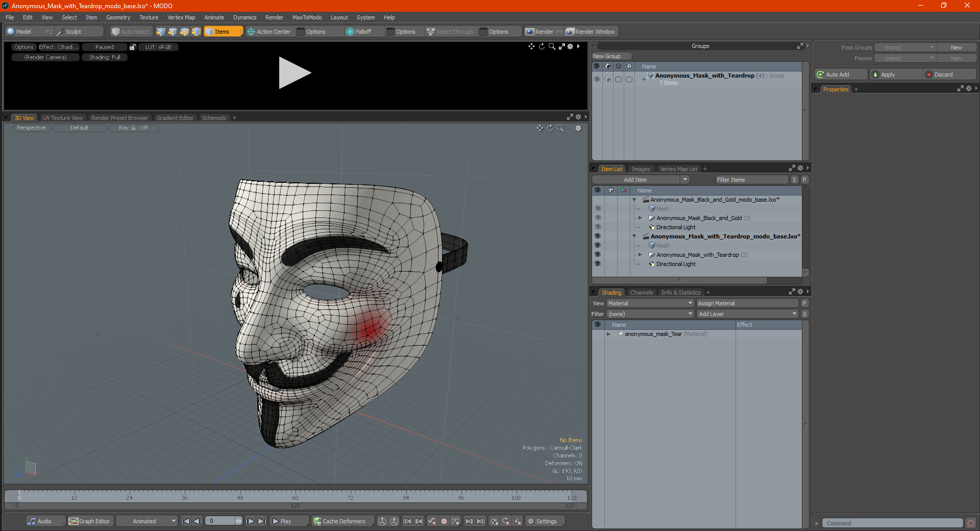
Task: Toggle visibility of Anonymous_Mask_with_Teardrop item
Action: pos(598,255)
